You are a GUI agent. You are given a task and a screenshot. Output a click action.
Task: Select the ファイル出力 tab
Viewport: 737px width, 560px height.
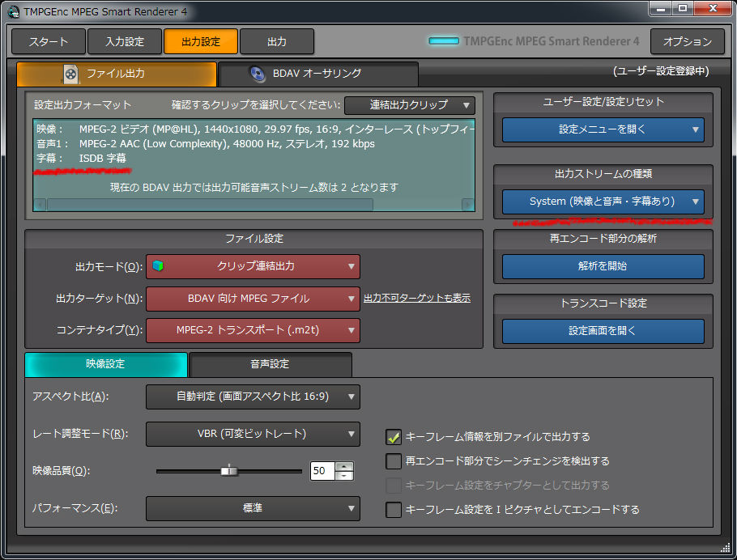tap(117, 74)
